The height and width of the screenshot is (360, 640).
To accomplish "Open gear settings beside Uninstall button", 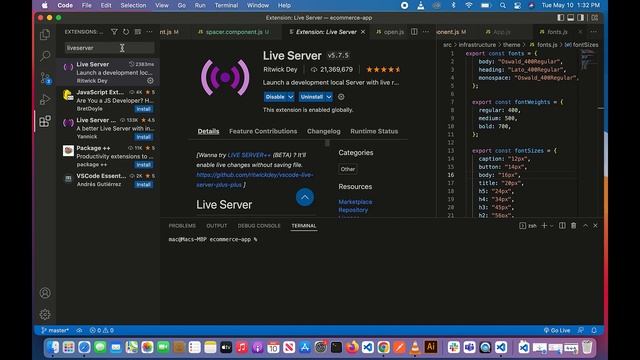I will click(341, 97).
